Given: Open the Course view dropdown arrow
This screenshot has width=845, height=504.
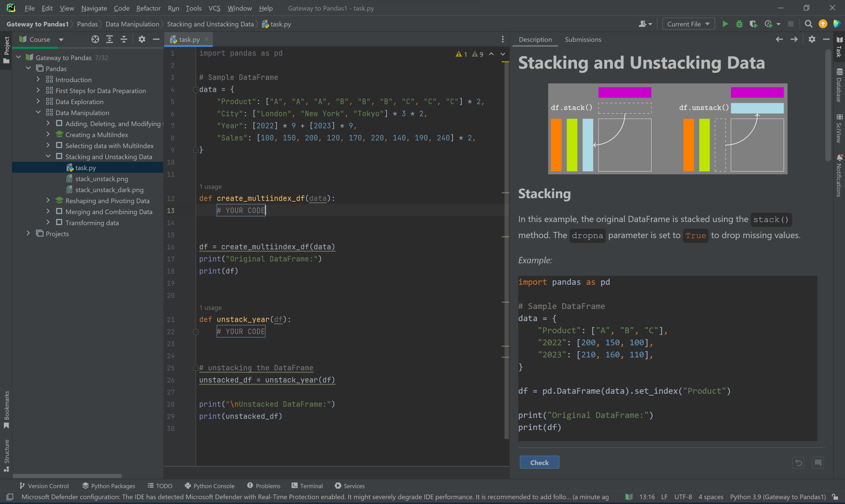Looking at the screenshot, I should [x=61, y=40].
